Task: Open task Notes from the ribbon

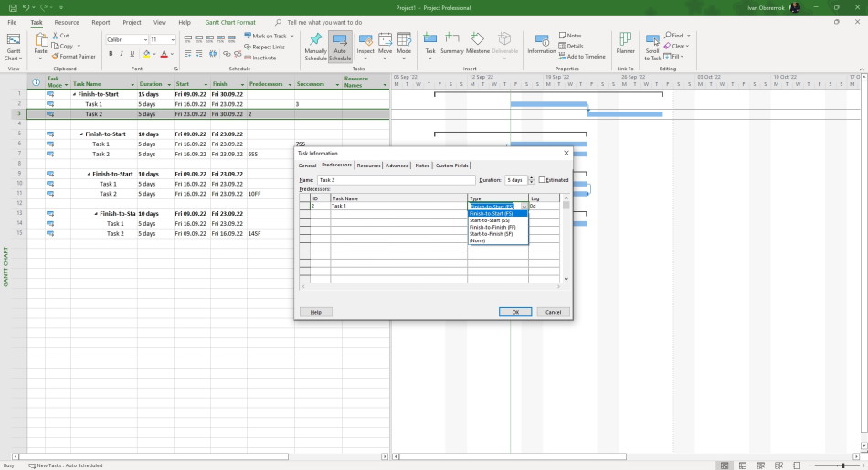Action: 570,36
